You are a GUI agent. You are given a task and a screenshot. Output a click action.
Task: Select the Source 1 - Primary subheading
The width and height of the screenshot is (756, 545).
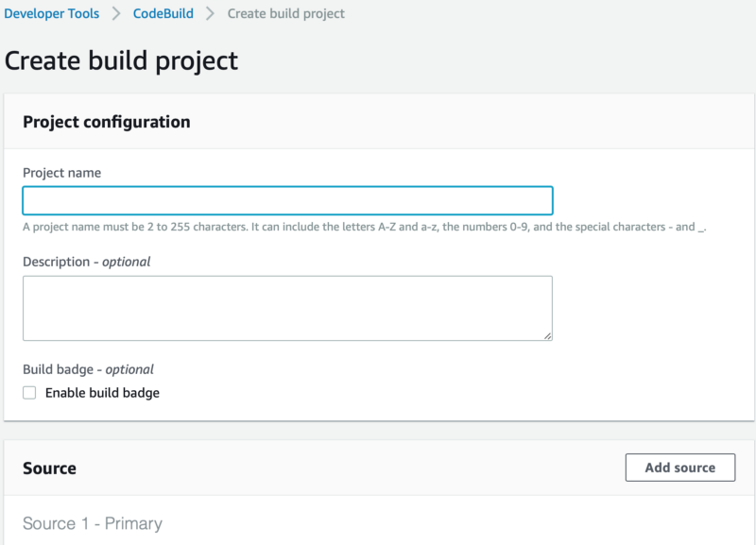[93, 523]
